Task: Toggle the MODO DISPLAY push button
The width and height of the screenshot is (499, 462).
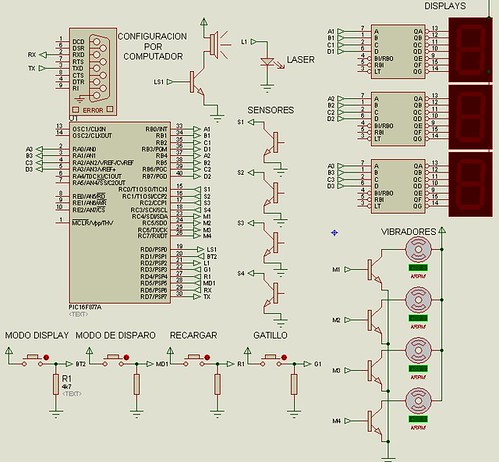Action: pos(34,359)
